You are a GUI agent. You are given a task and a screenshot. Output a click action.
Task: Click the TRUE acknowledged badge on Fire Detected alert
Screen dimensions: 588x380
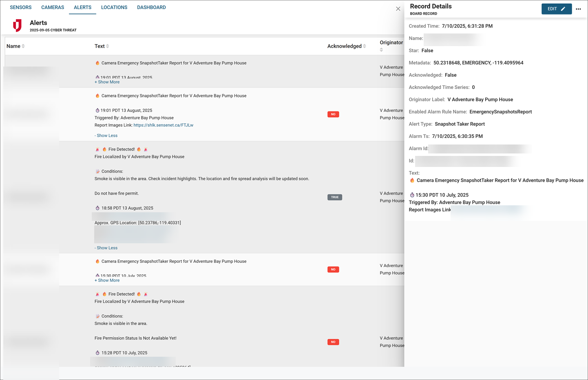point(334,197)
